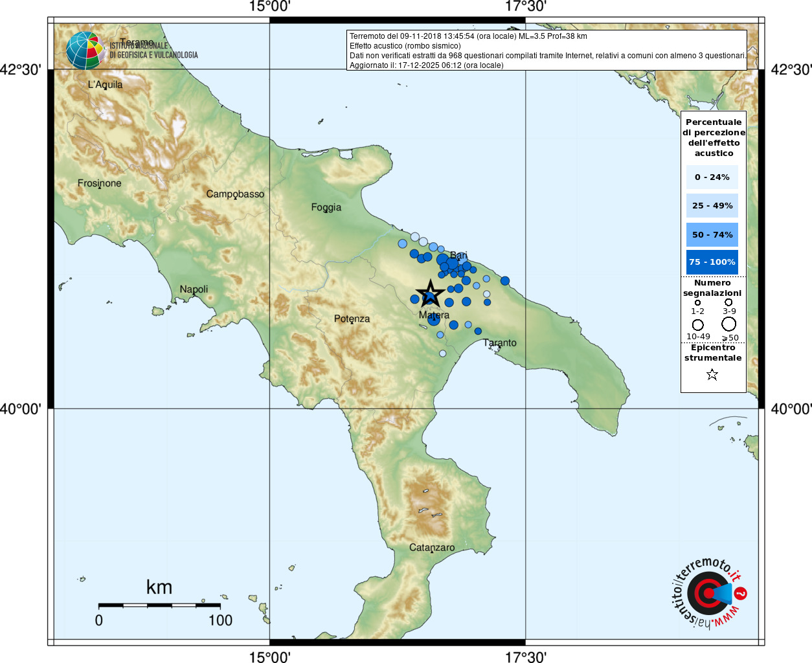Image resolution: width=812 pixels, height=663 pixels.
Task: Click the L'Aquila city label
Action: pos(105,84)
